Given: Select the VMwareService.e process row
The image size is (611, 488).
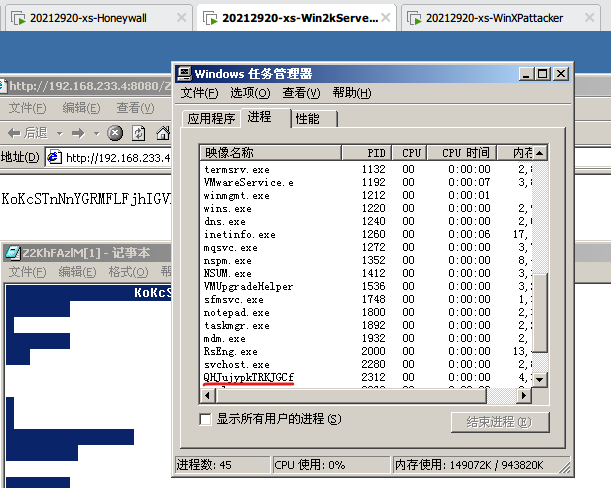Looking at the screenshot, I should pos(366,182).
